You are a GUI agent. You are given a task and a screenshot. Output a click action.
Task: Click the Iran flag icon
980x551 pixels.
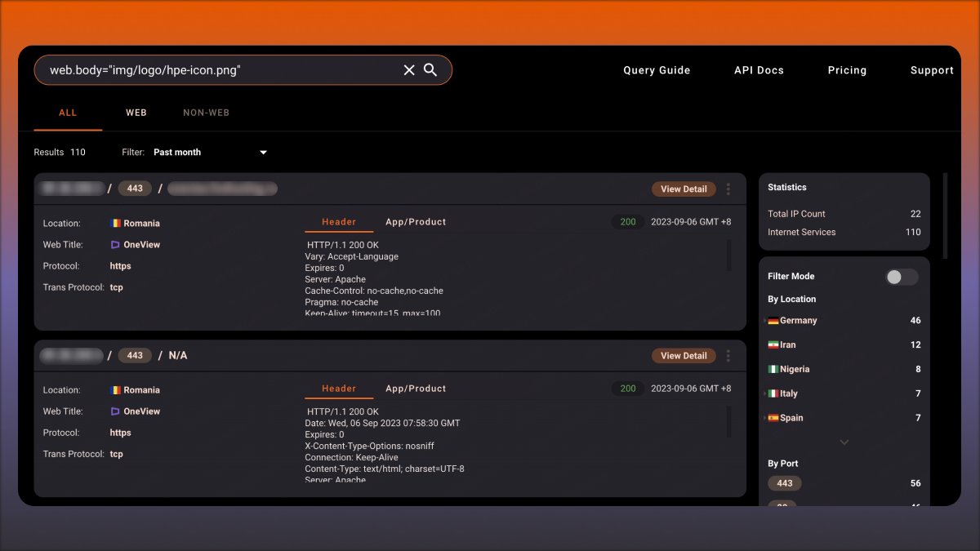(773, 344)
